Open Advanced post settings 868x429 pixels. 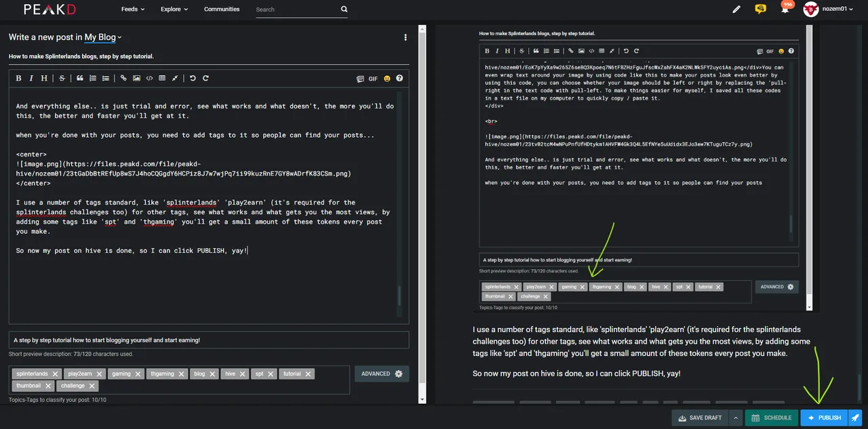382,373
